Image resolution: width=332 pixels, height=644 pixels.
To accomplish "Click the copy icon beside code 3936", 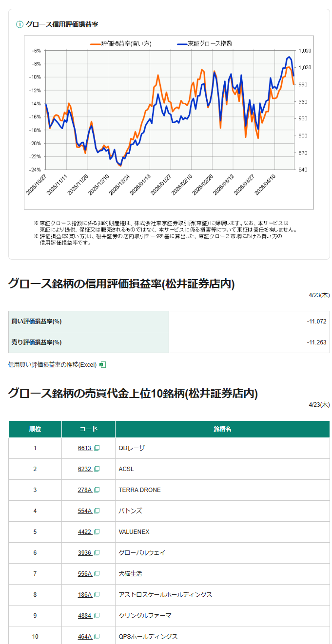I will (x=97, y=553).
